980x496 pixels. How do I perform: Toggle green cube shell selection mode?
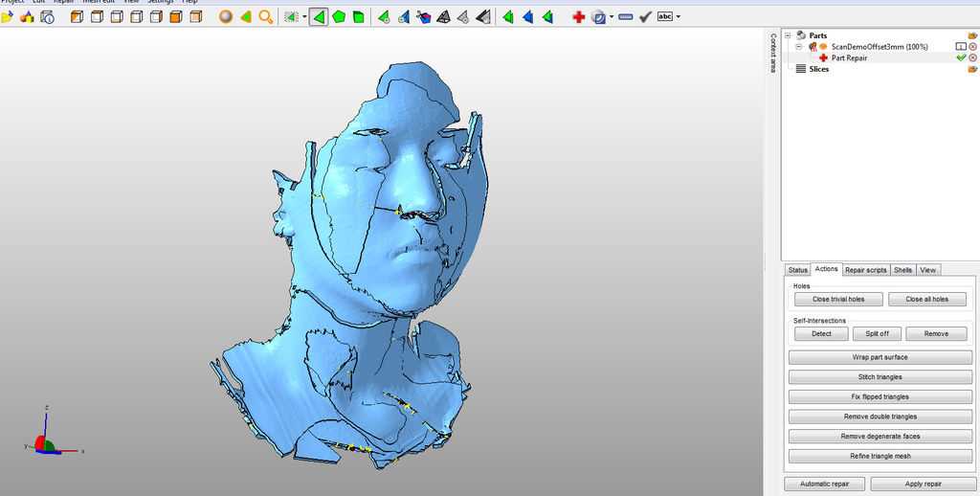(x=358, y=17)
